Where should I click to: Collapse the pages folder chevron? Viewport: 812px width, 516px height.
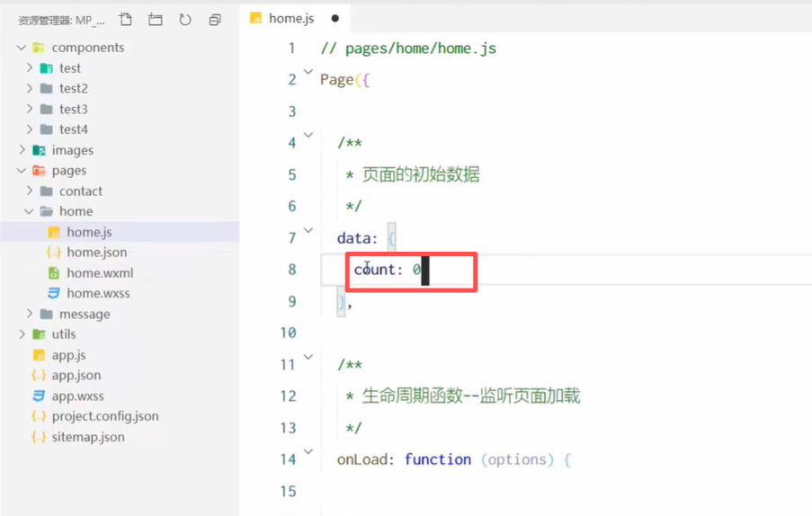[x=22, y=170]
